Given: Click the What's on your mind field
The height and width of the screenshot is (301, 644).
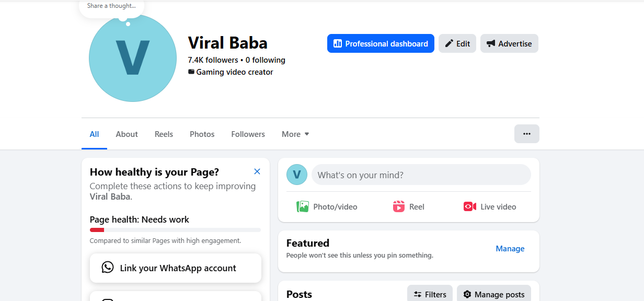Looking at the screenshot, I should coord(421,175).
